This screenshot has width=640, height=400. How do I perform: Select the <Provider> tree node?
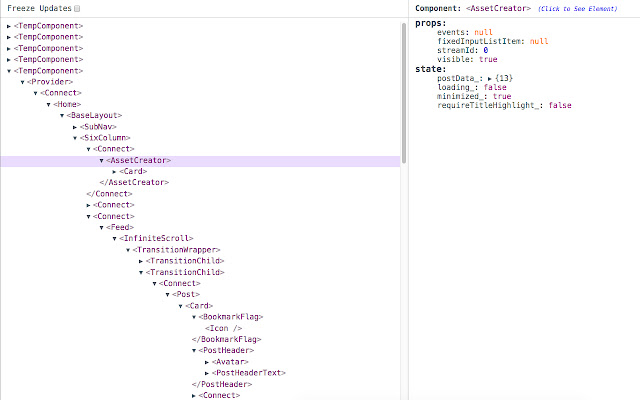50,82
